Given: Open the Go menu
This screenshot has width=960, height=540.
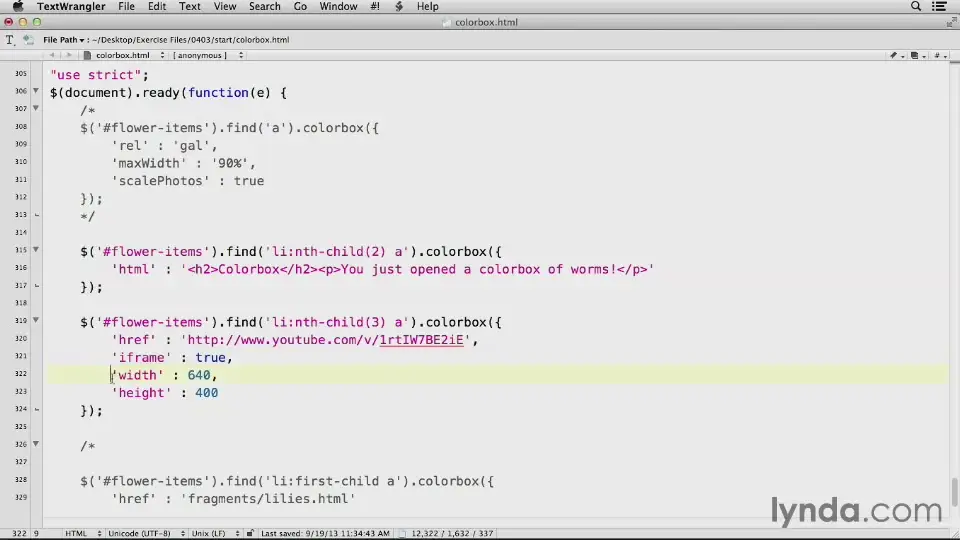Looking at the screenshot, I should (x=300, y=6).
